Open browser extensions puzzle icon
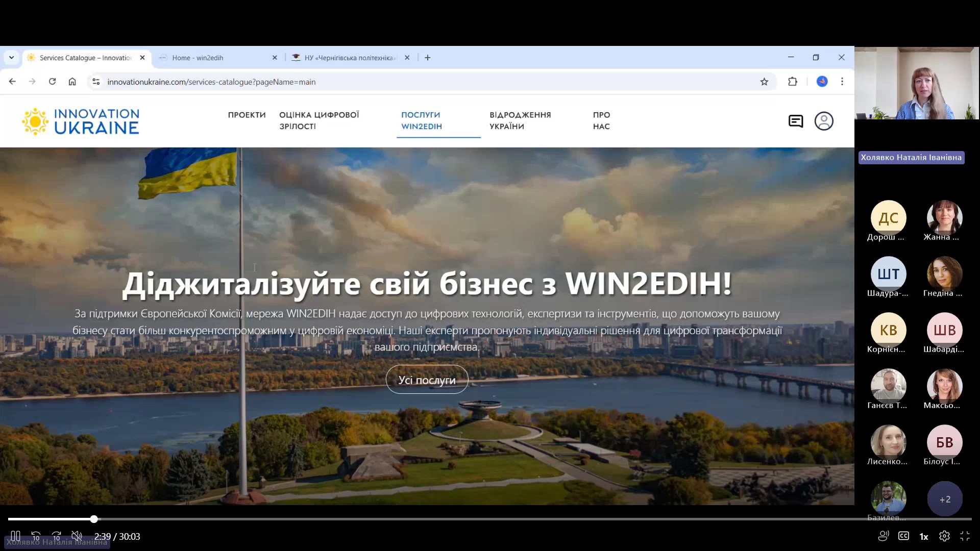Screen dimensions: 980x551 (x=793, y=82)
